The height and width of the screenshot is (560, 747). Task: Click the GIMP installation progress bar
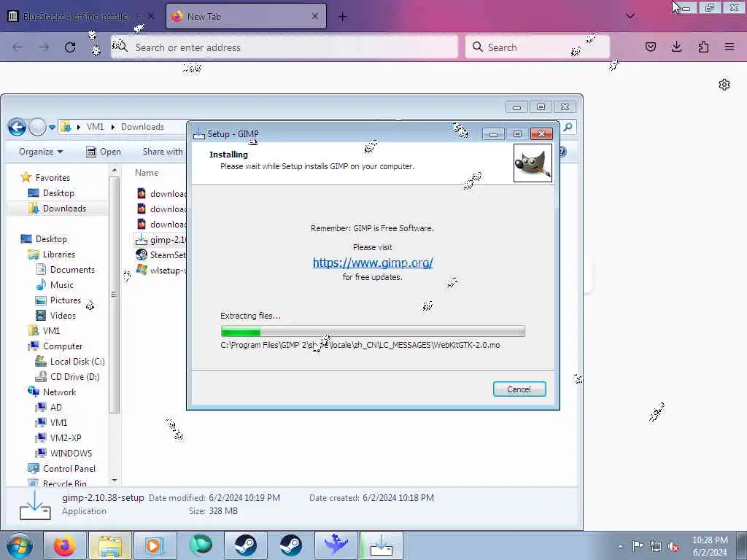coord(373,331)
